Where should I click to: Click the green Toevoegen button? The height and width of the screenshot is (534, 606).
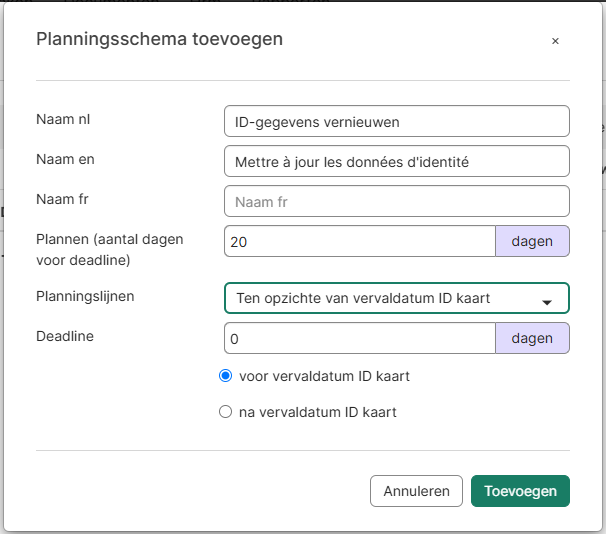[520, 491]
